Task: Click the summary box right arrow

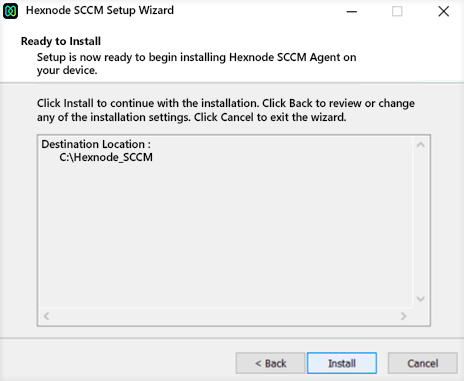Action: tap(403, 316)
